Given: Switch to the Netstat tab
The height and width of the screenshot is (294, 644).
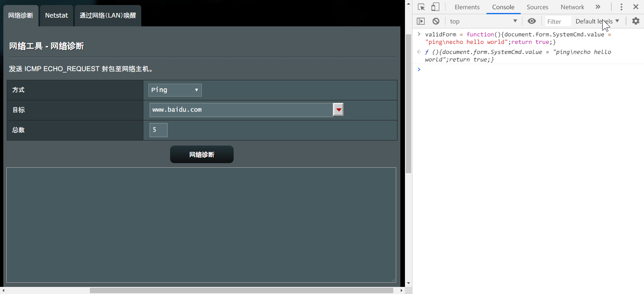Looking at the screenshot, I should point(56,15).
